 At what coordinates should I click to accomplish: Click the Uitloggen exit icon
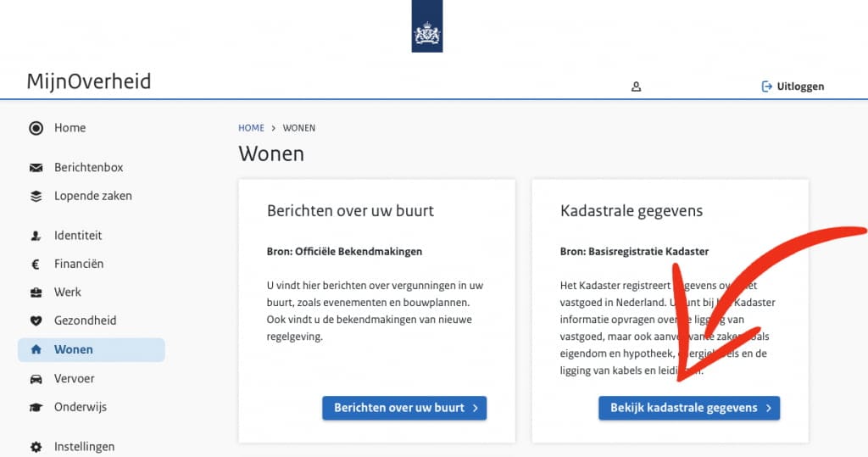[766, 86]
